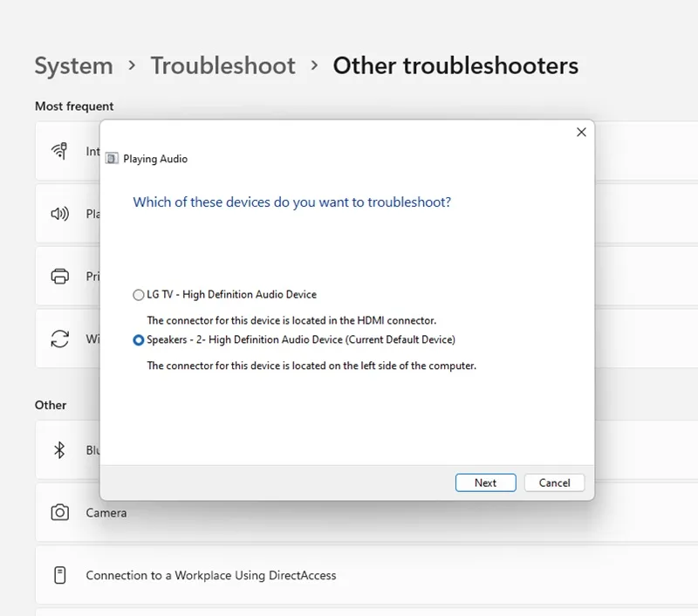This screenshot has width=698, height=616.
Task: Go to System in the breadcrumb
Action: click(74, 65)
